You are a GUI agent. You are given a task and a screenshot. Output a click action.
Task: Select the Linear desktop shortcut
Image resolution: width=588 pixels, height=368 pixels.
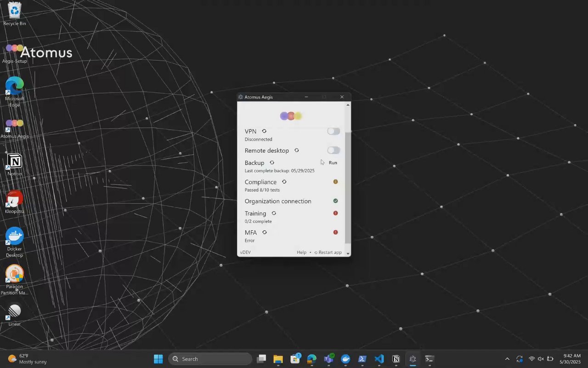15,315
